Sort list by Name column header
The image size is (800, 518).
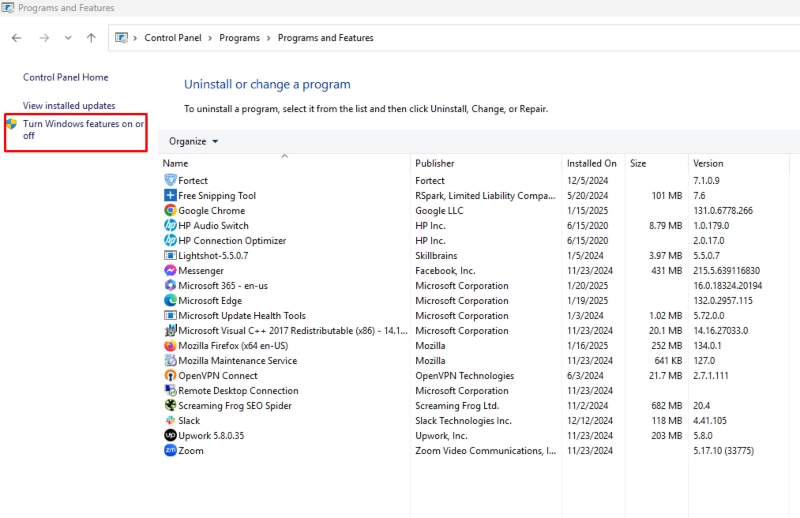(x=284, y=163)
